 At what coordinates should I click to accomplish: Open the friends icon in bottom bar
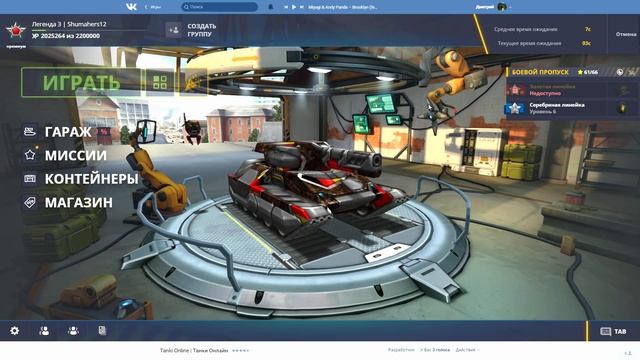coord(44,331)
